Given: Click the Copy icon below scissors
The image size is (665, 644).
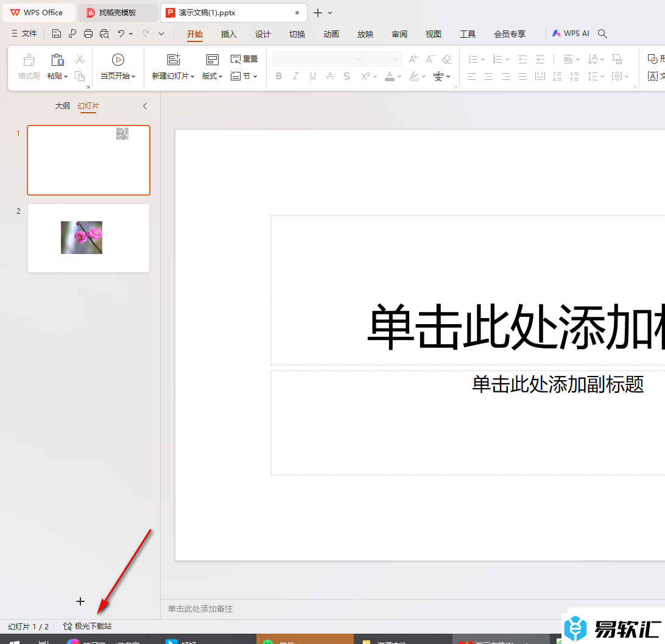Looking at the screenshot, I should pos(80,76).
